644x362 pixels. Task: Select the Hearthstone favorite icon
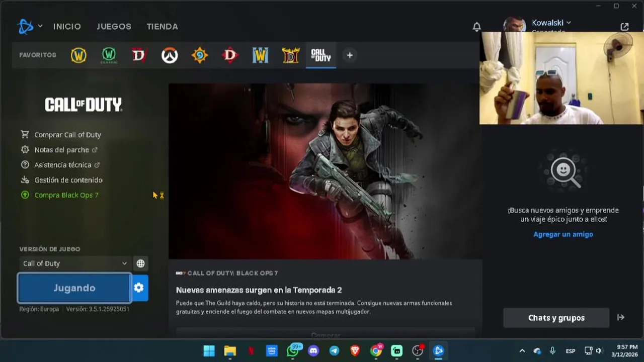pyautogui.click(x=200, y=55)
